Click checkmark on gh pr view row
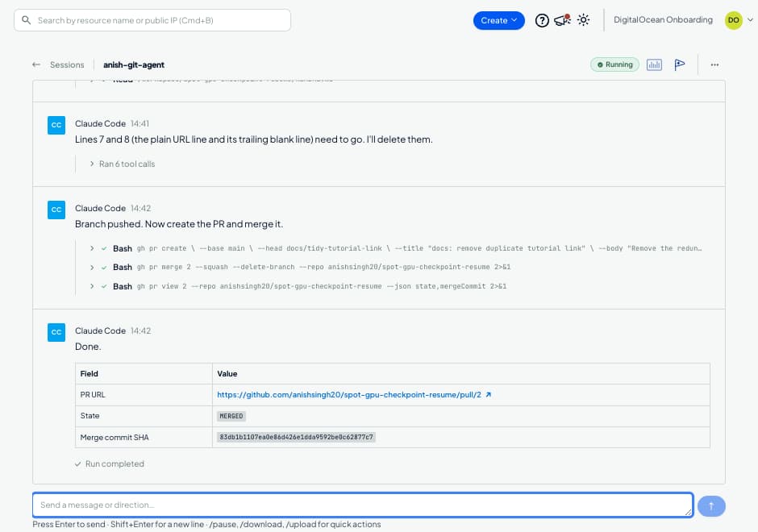758x532 pixels. pyautogui.click(x=104, y=286)
